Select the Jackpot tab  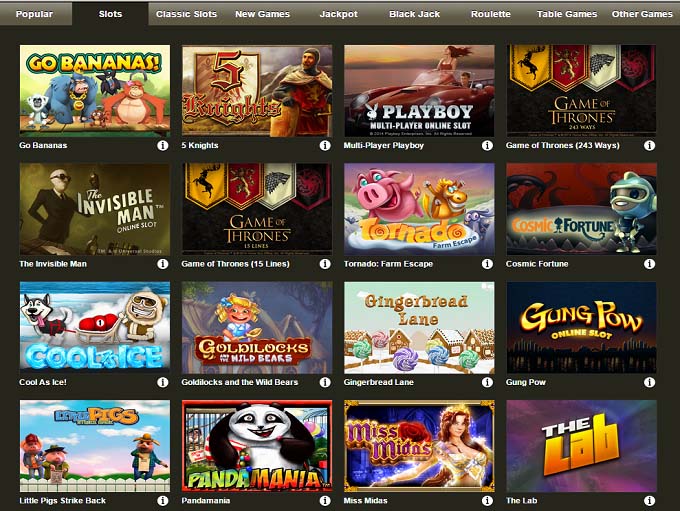pos(339,14)
